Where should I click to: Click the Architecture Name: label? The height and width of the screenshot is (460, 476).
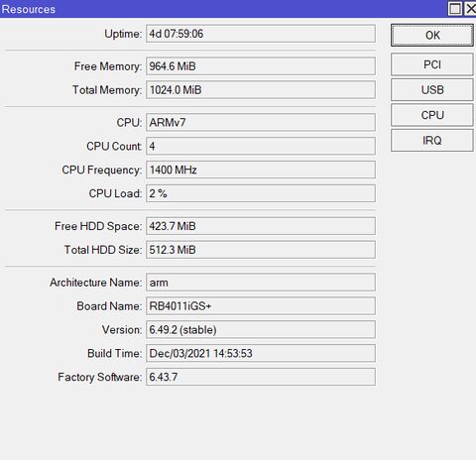click(x=96, y=283)
